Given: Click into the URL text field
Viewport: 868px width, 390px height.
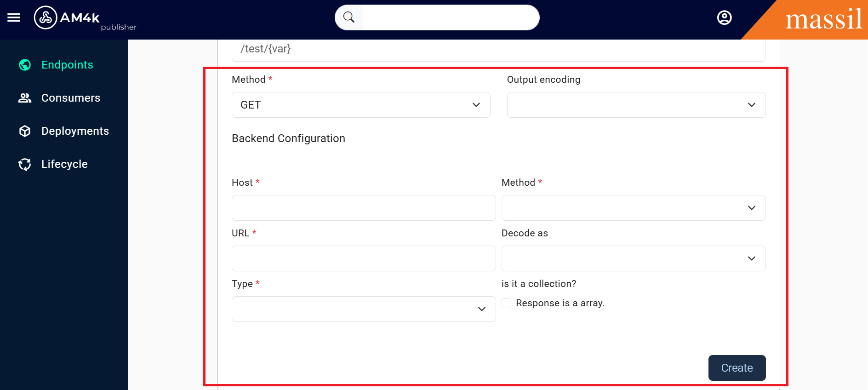Looking at the screenshot, I should point(363,258).
